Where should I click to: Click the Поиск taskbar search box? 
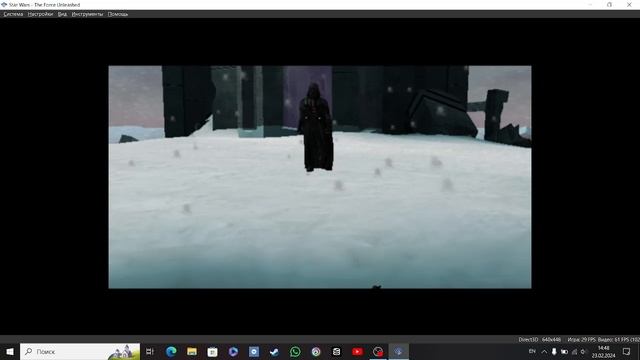click(80, 351)
